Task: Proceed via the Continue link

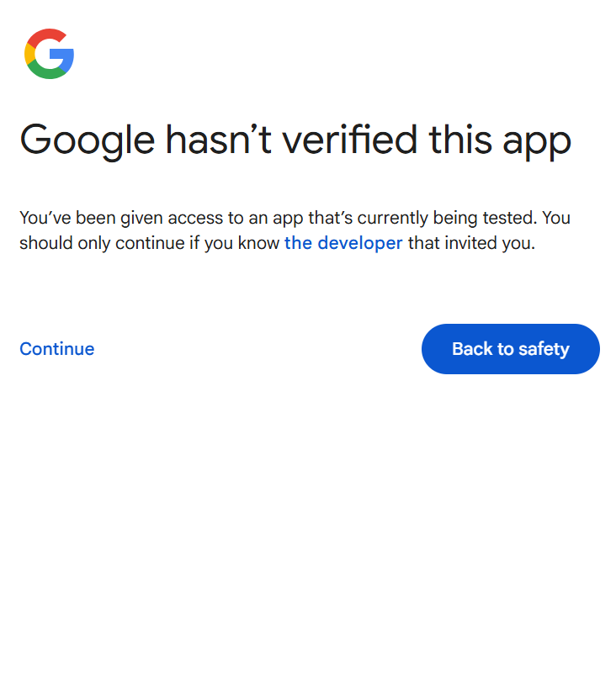Action: point(56,349)
